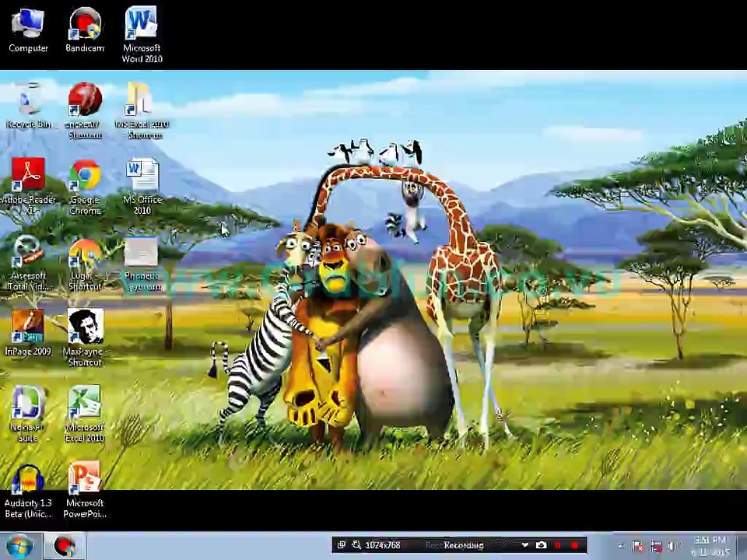Click the taskbar clock showing 3:51 PM
747x560 pixels.
[710, 546]
